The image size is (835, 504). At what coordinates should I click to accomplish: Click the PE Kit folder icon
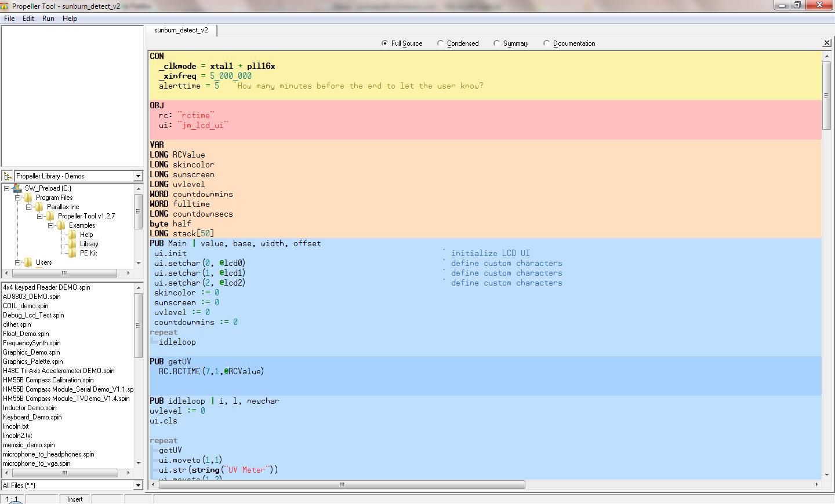click(x=72, y=253)
